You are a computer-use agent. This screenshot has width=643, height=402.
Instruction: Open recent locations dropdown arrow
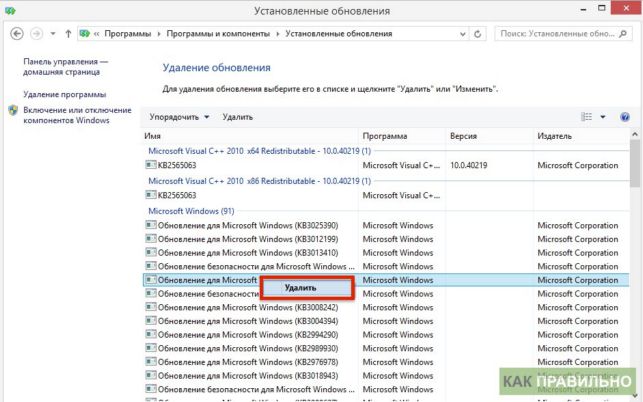[x=53, y=34]
